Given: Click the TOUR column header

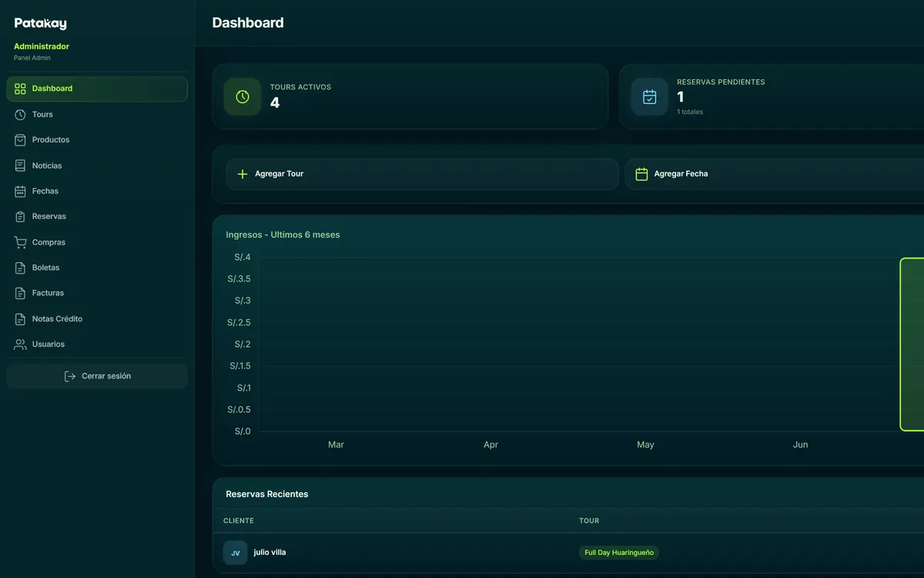Looking at the screenshot, I should point(589,521).
